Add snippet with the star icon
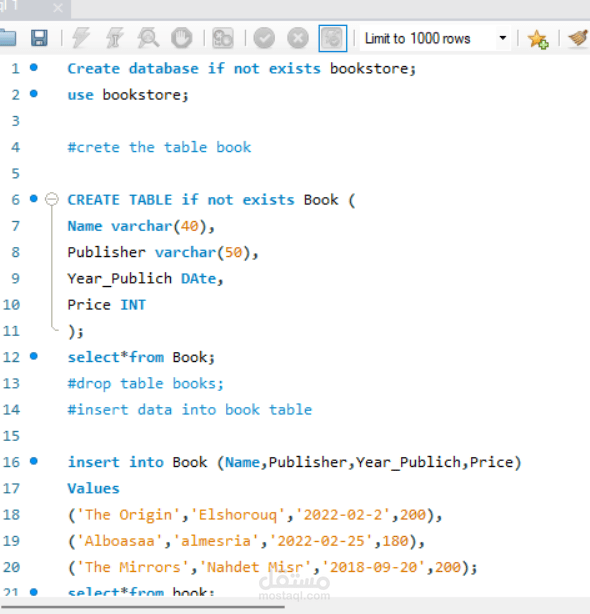The width and height of the screenshot is (590, 614). click(538, 39)
